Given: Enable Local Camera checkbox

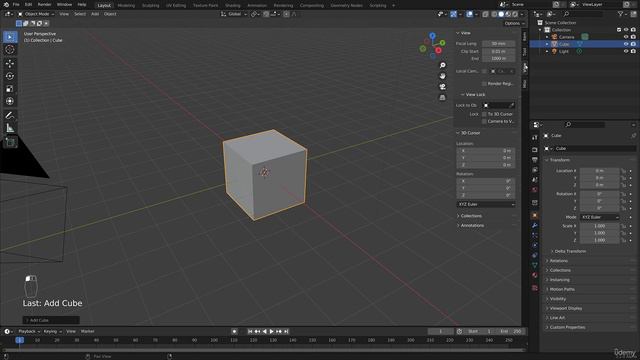Looking at the screenshot, I should pyautogui.click(x=484, y=71).
